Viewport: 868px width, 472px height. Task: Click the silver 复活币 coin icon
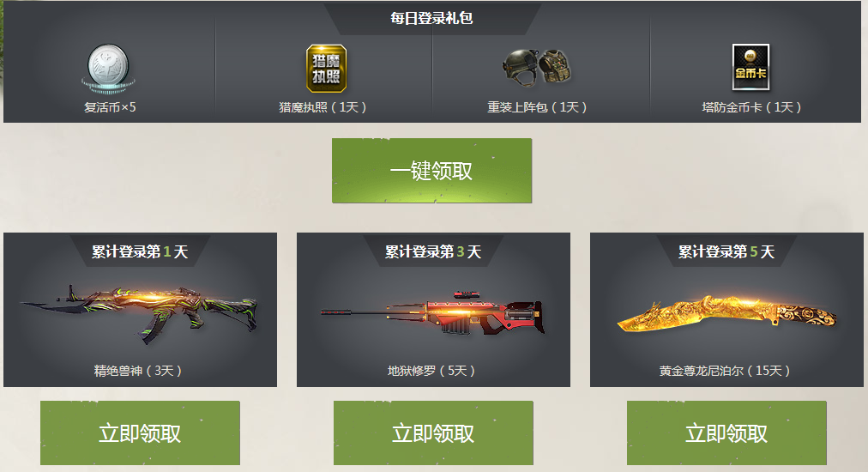[x=108, y=68]
